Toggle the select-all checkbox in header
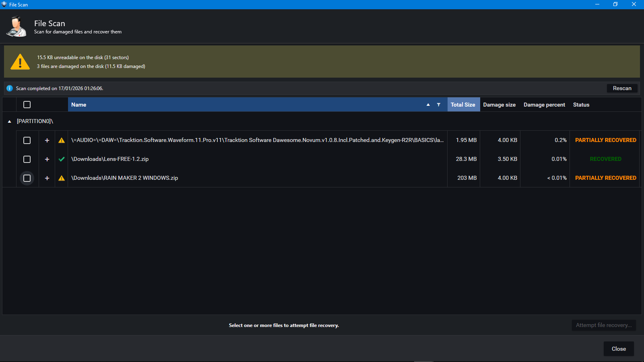The image size is (644, 362). coord(27,105)
